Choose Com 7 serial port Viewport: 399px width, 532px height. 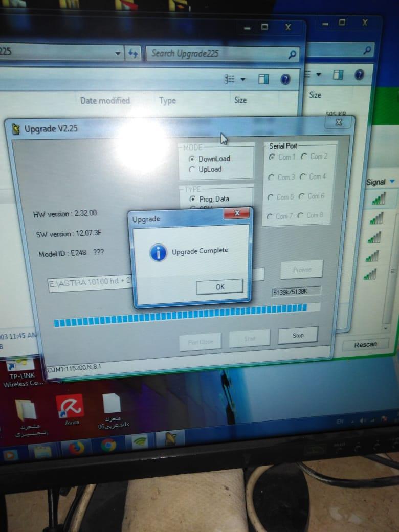tap(269, 216)
